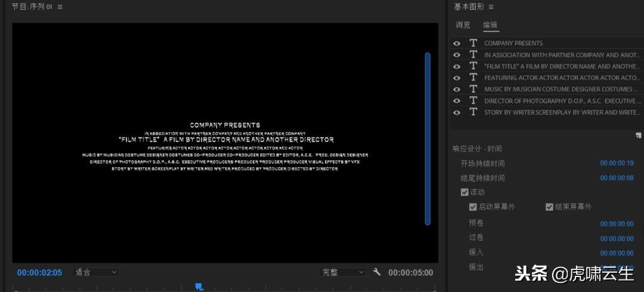Switch to the 编辑 tab
This screenshot has width=644, height=292.
click(x=490, y=25)
